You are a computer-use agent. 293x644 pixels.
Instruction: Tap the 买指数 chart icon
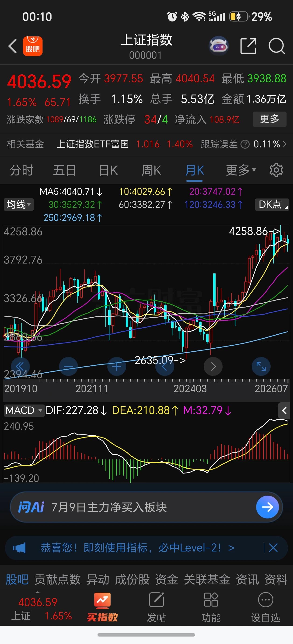tap(102, 601)
